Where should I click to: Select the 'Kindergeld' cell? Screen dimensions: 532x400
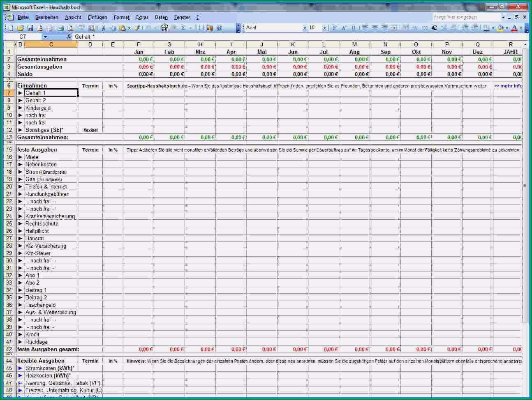[51, 108]
